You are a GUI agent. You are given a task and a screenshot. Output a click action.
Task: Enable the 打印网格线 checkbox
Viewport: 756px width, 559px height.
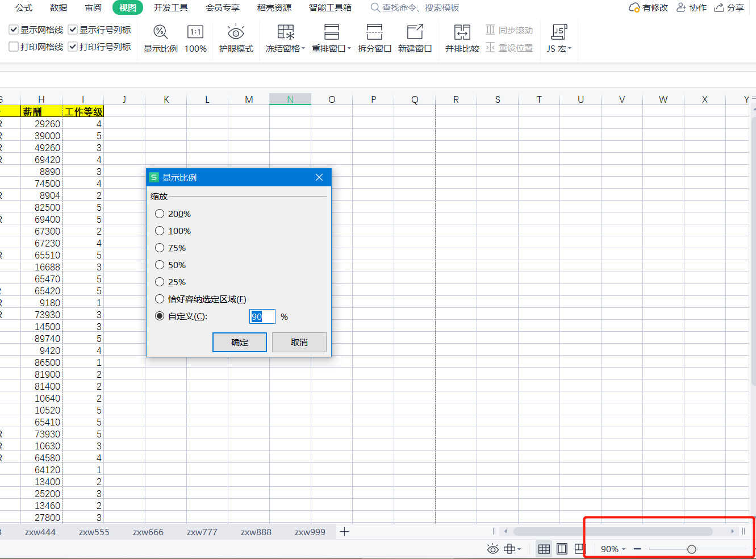(14, 47)
